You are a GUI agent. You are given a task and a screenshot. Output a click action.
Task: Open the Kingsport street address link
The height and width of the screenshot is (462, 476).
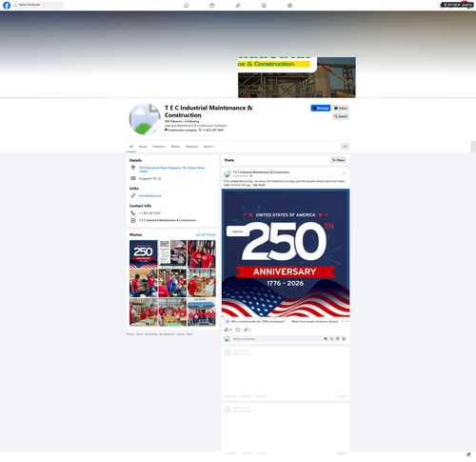(x=172, y=170)
